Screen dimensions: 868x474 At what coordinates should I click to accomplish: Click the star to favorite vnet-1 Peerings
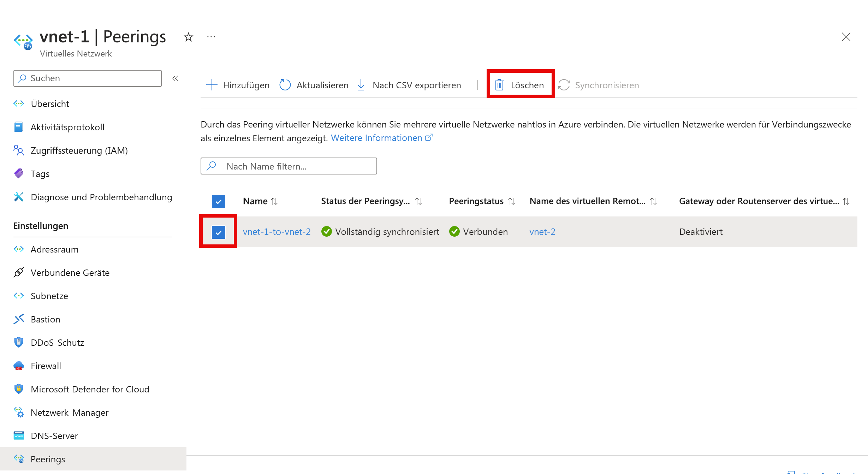click(x=188, y=37)
